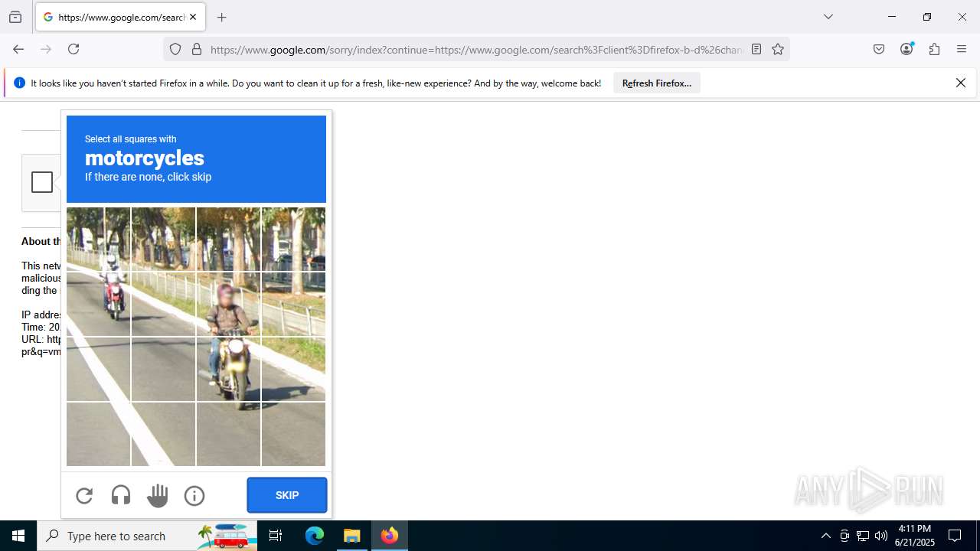
Task: Open File Explorer from taskbar
Action: tap(352, 536)
